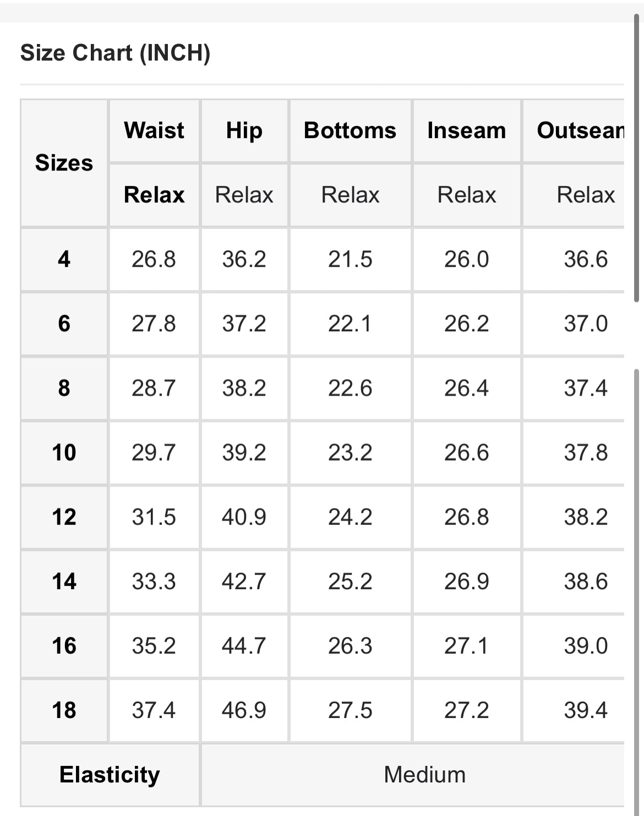644x816 pixels.
Task: Click the upper vertical scrollbar thumb
Action: tap(637, 160)
